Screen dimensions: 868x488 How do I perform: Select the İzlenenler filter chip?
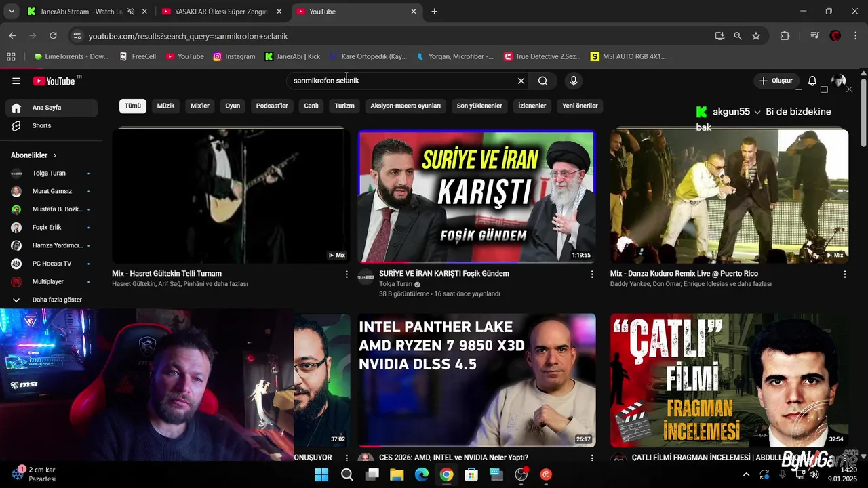(532, 106)
